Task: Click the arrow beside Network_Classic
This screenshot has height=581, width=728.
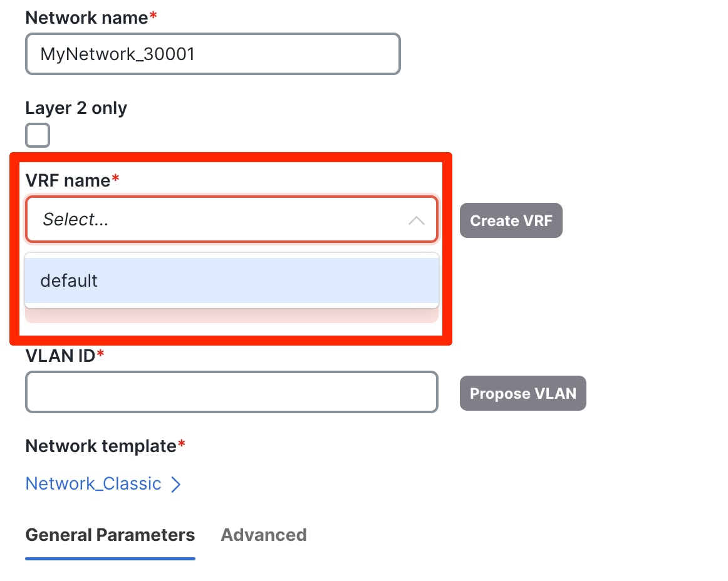Action: 176,484
